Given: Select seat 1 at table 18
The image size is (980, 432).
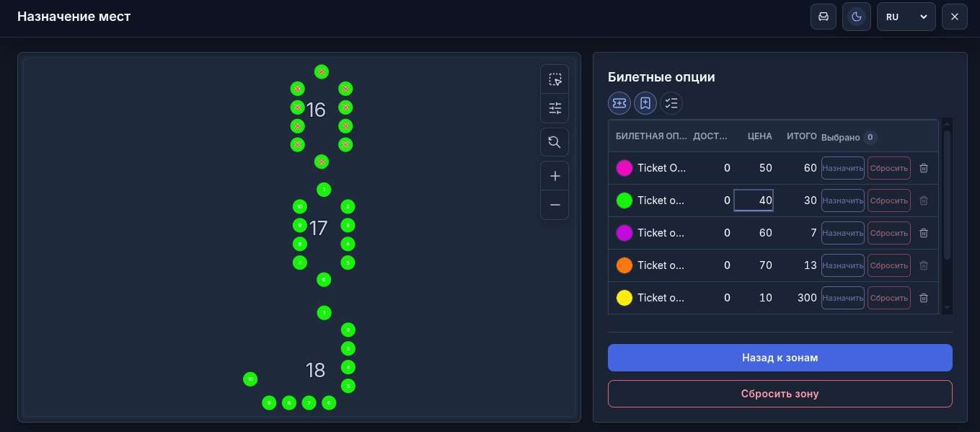Looking at the screenshot, I should click(325, 312).
